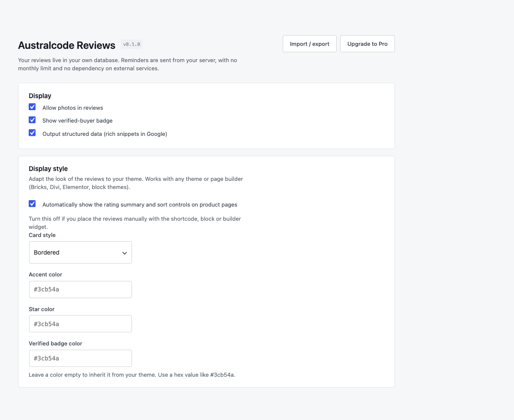514x420 pixels.
Task: Click the Verified badge color field
Action: click(81, 358)
